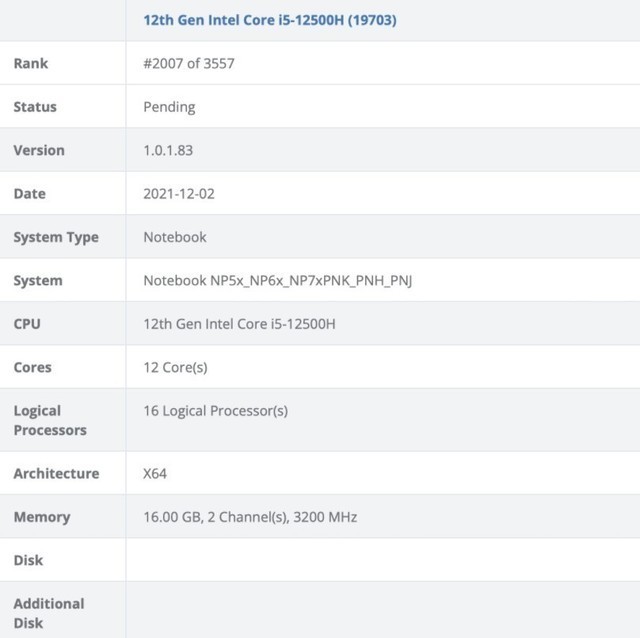
Task: Click the System Type row label
Action: tap(56, 237)
